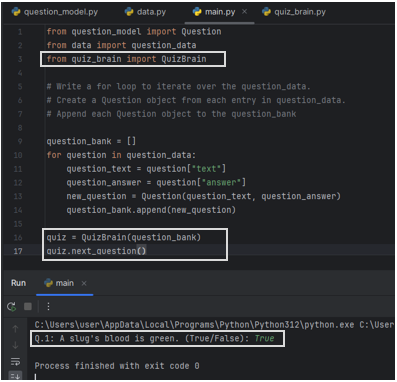Click 'from data import question_data' line
The height and width of the screenshot is (382, 397).
coord(121,45)
